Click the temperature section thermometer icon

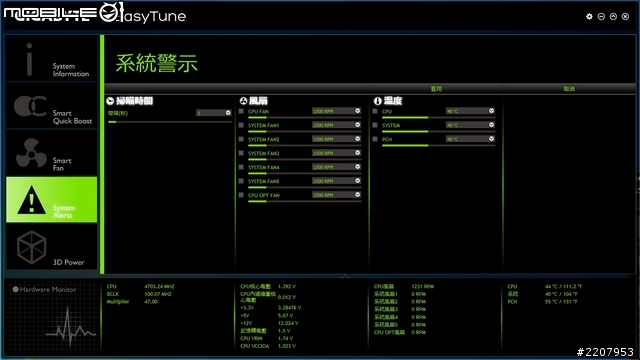click(378, 101)
